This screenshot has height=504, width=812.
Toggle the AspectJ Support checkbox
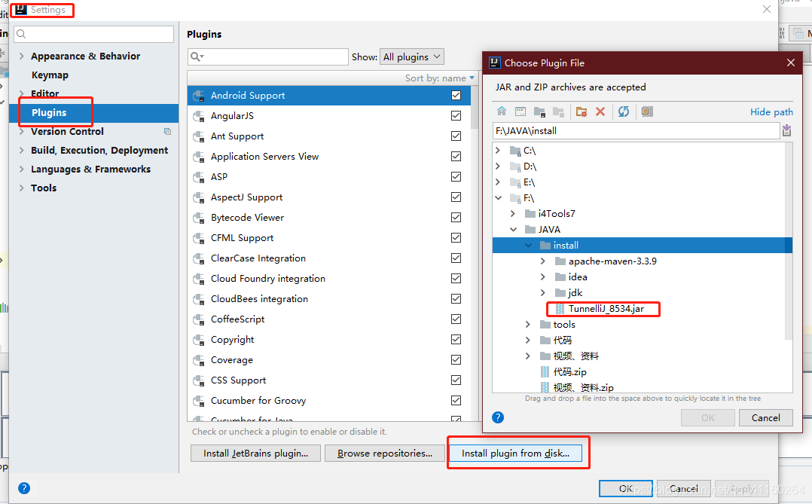(x=456, y=197)
